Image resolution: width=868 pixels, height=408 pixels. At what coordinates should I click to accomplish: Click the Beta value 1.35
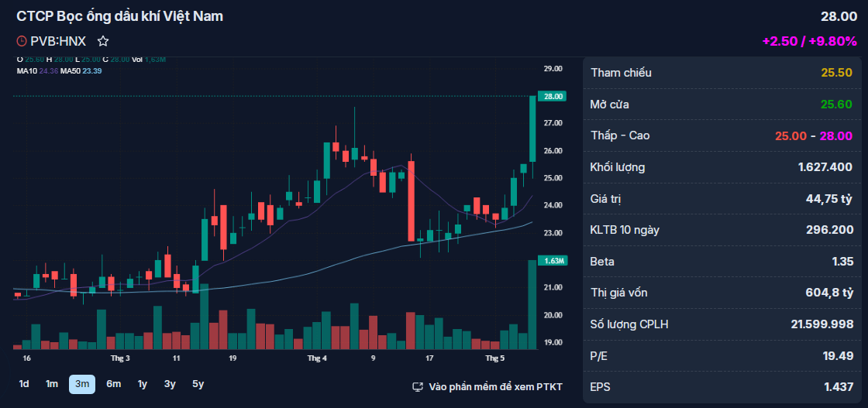[x=842, y=261]
